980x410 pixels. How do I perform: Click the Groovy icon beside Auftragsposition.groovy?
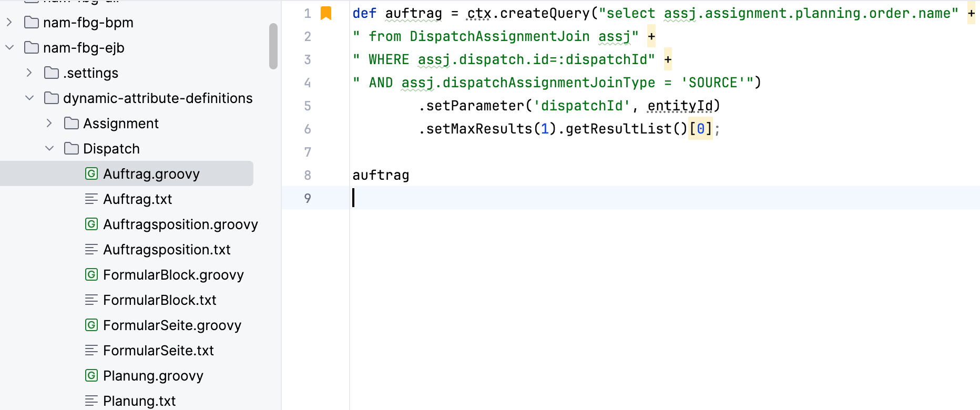tap(91, 224)
